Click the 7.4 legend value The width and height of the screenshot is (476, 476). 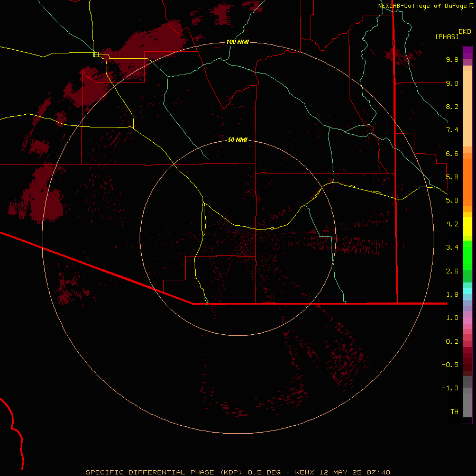[x=452, y=130]
